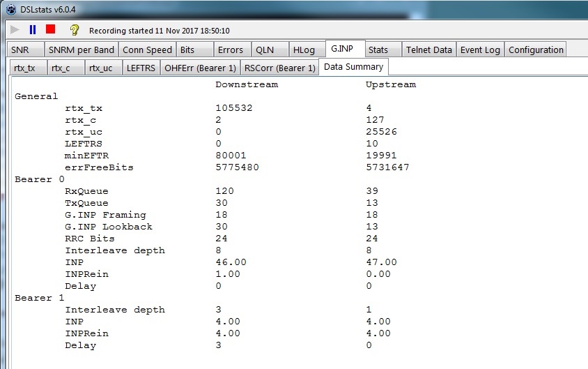Image resolution: width=588 pixels, height=369 pixels.
Task: Switch to the rtx_uc sub-tab
Action: 104,68
